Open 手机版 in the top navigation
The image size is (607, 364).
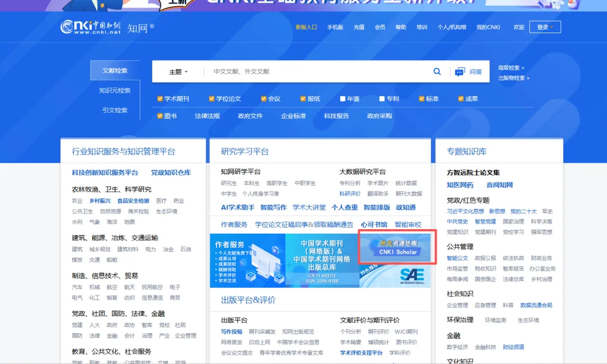click(x=335, y=27)
